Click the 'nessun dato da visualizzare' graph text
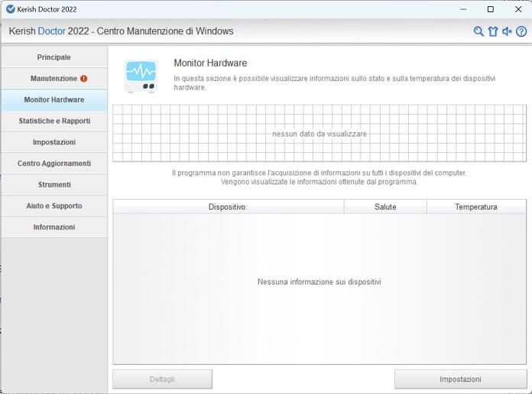This screenshot has width=532, height=394. tap(320, 134)
